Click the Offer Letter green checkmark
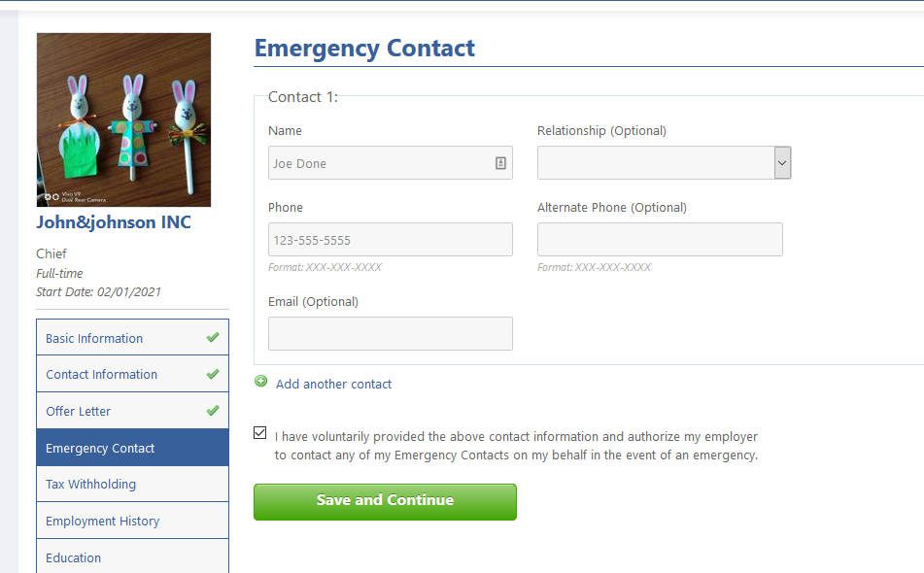Image resolution: width=924 pixels, height=573 pixels. pyautogui.click(x=213, y=411)
